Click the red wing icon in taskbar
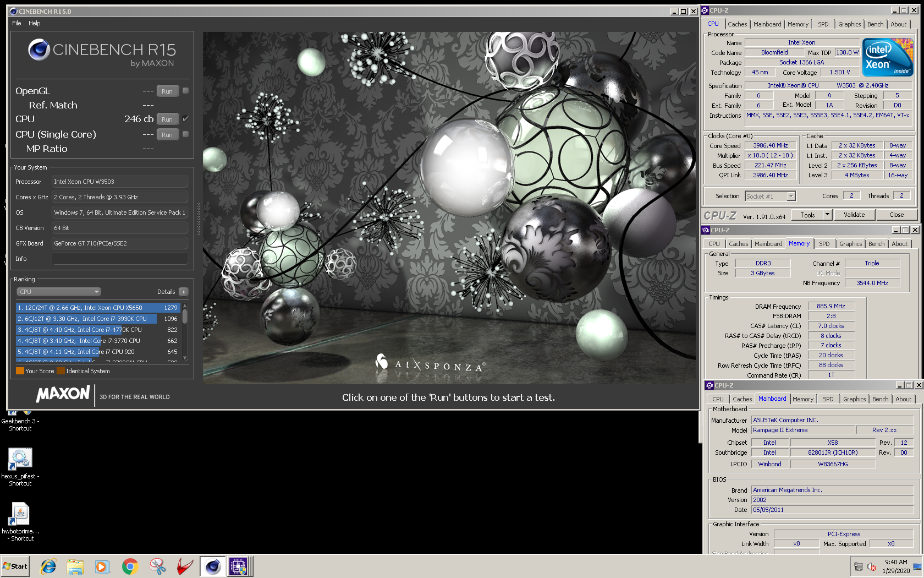Image resolution: width=924 pixels, height=578 pixels. [x=185, y=566]
